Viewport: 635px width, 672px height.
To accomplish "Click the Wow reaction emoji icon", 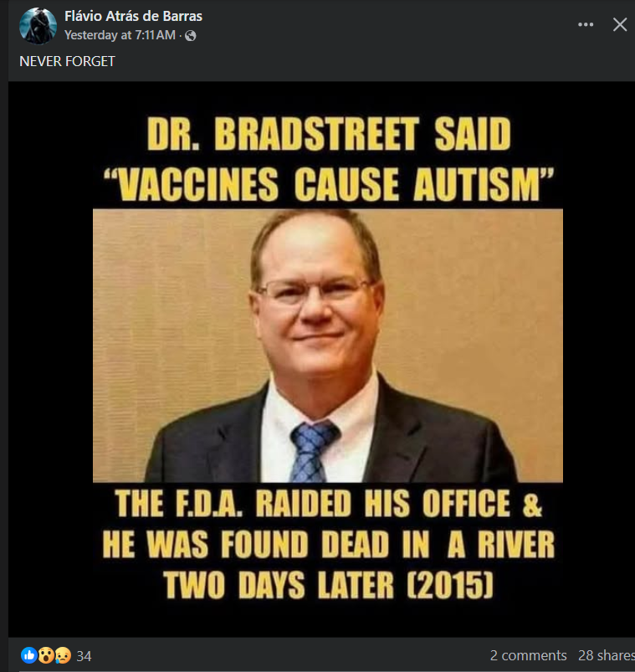I will point(46,655).
